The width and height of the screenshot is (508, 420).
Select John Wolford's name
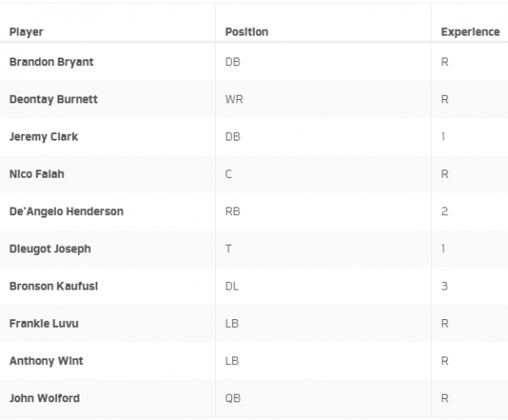(x=44, y=398)
